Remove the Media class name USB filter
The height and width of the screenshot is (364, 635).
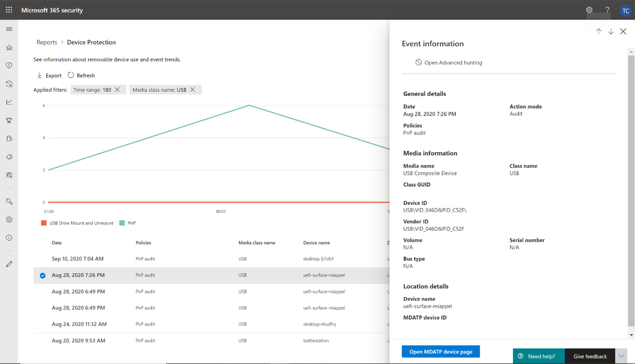point(193,90)
